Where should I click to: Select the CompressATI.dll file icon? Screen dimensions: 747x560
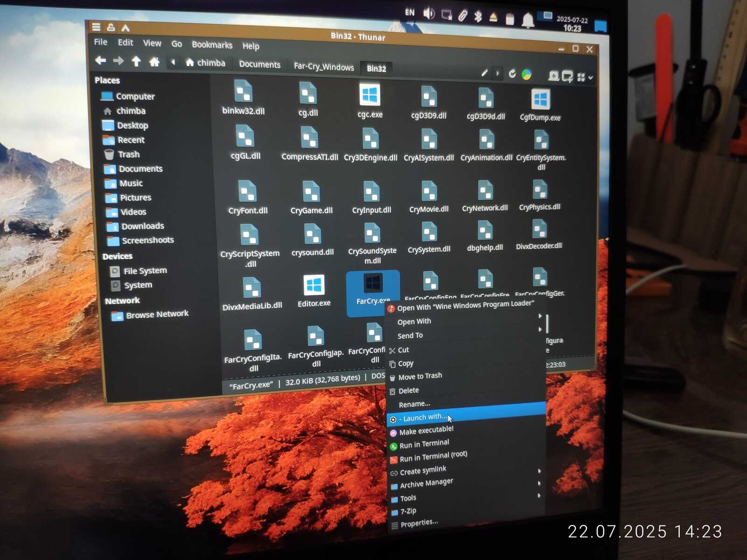(310, 138)
